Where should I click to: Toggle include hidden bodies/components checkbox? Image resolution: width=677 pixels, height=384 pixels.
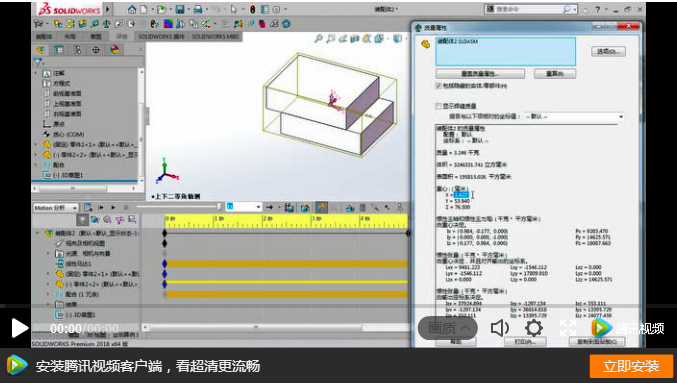pos(439,86)
